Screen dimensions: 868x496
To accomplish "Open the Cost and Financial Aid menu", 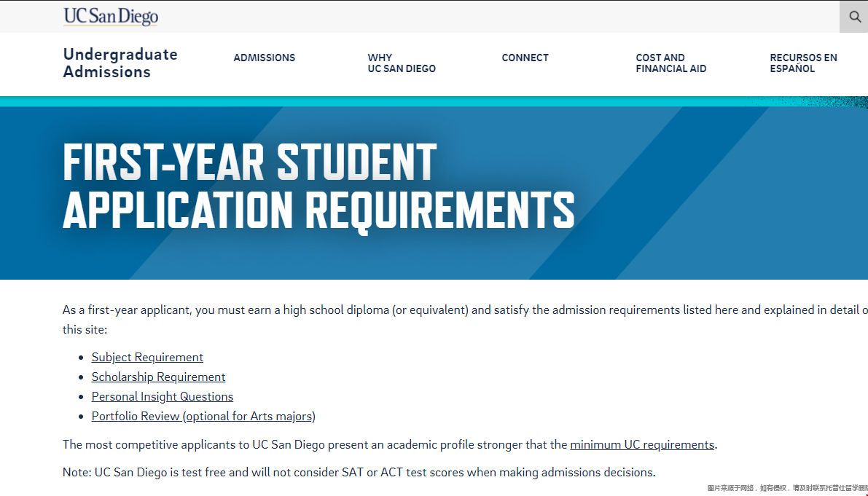I will [671, 63].
